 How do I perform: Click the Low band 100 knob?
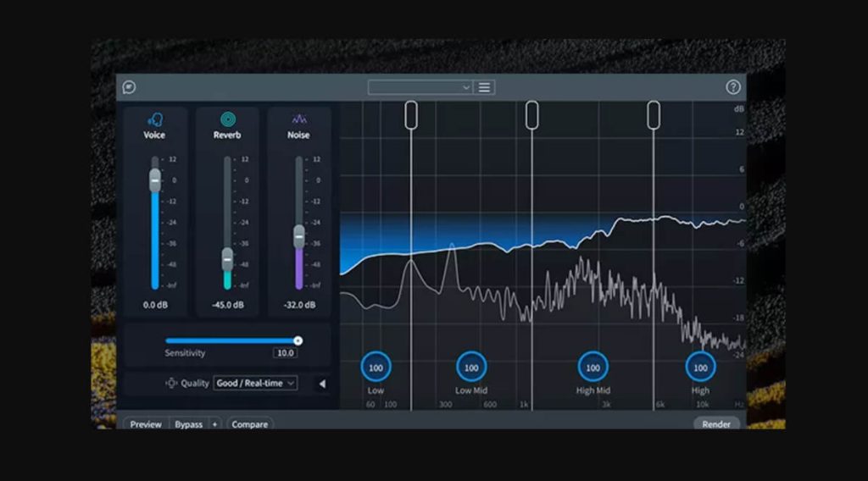click(376, 368)
